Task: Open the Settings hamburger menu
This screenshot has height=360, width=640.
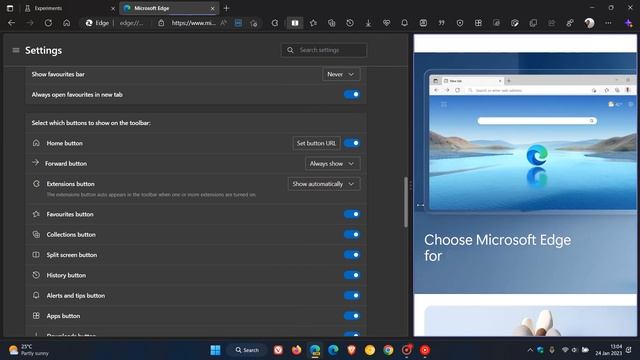Action: (16, 50)
